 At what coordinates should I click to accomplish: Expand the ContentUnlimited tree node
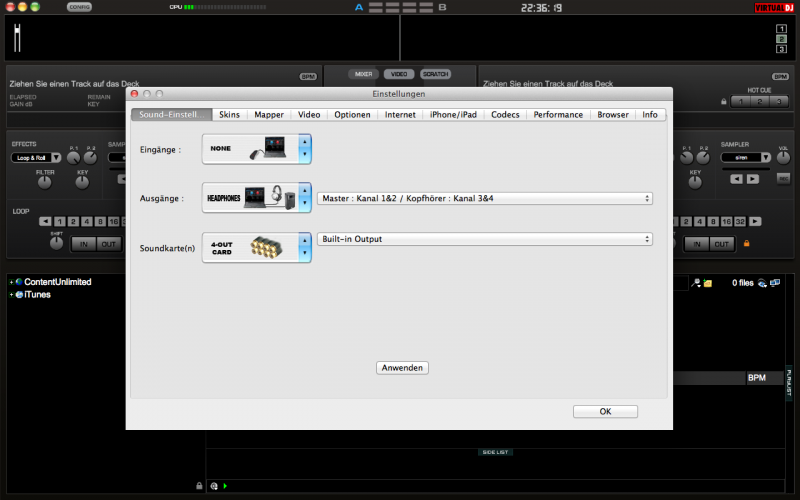click(11, 282)
